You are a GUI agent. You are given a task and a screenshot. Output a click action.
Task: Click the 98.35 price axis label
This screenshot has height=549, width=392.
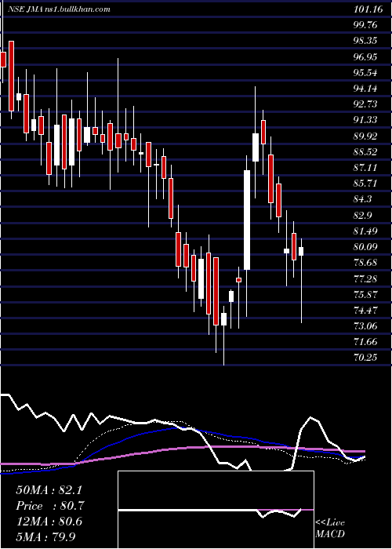click(x=365, y=41)
